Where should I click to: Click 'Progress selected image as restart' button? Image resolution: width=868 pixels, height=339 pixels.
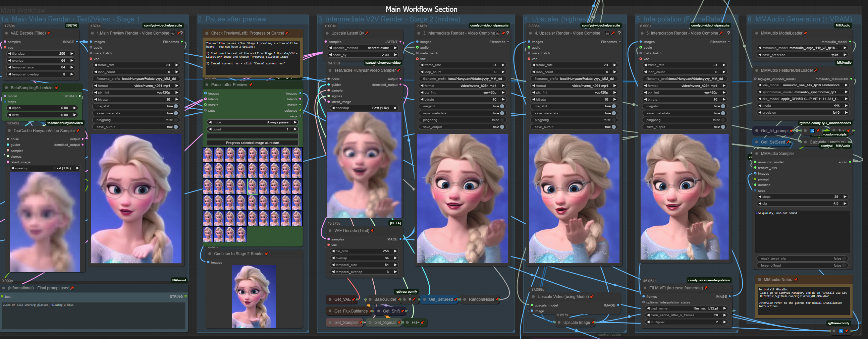pyautogui.click(x=252, y=143)
